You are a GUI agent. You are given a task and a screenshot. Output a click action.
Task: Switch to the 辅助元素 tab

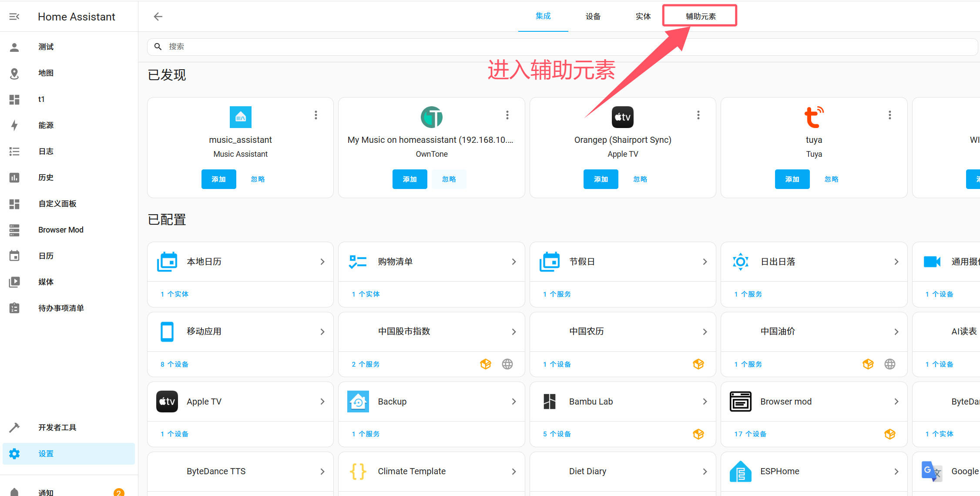700,17
